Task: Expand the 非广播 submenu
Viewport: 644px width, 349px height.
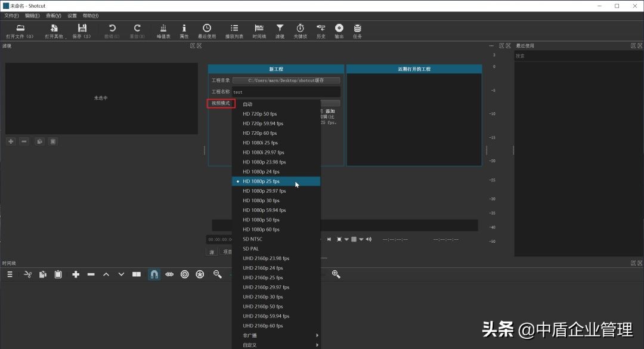Action: (276, 335)
